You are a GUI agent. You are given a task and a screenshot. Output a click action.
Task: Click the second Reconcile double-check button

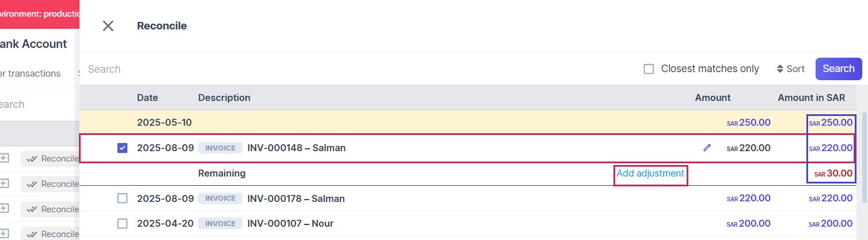tap(52, 184)
